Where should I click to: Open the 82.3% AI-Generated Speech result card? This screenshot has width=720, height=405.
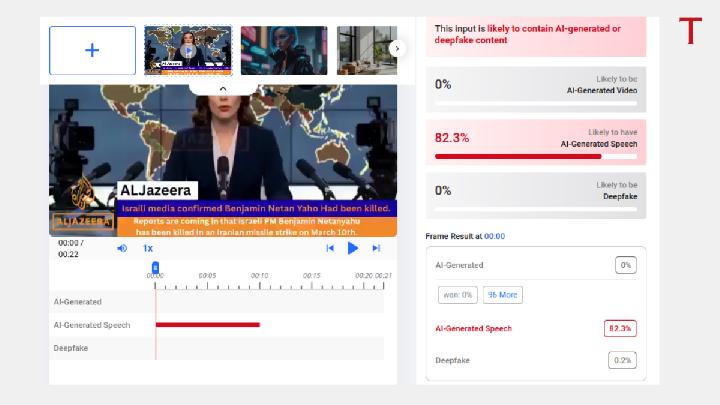click(x=536, y=142)
